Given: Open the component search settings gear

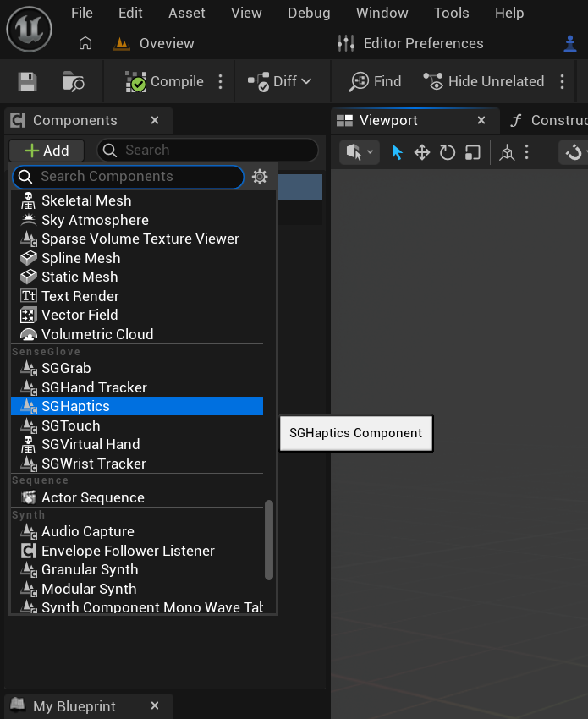Looking at the screenshot, I should click(260, 176).
